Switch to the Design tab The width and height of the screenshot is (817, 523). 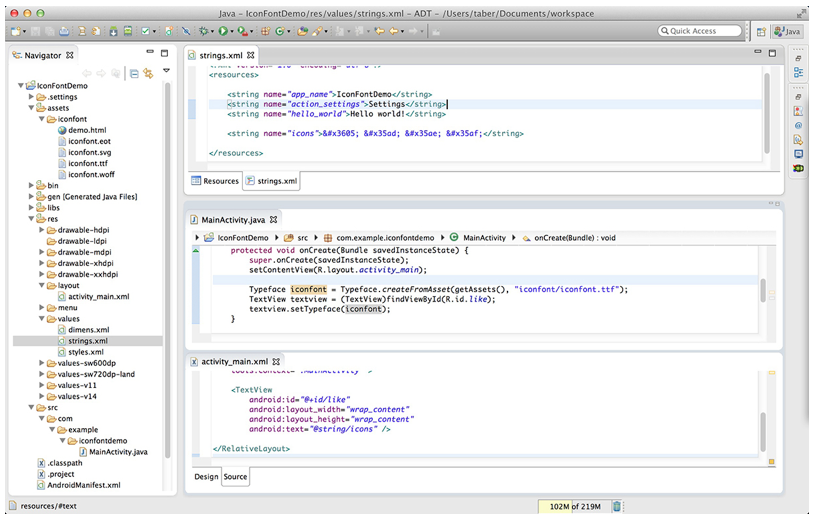coord(206,476)
